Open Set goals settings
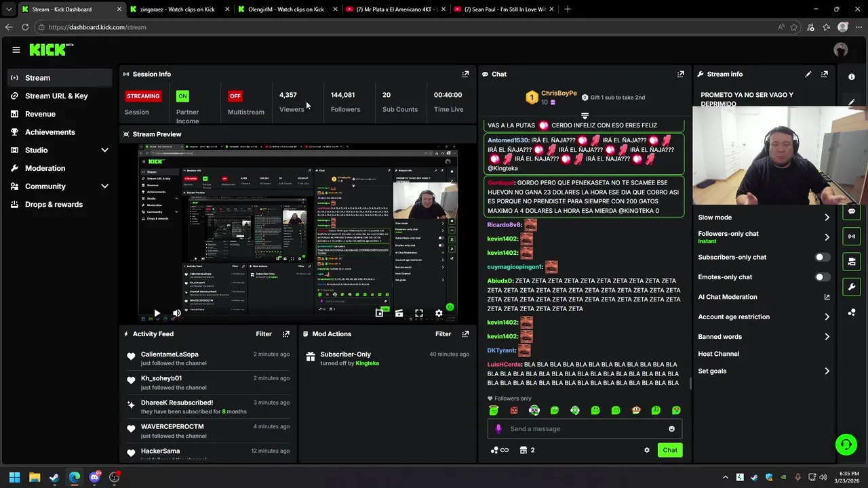This screenshot has height=488, width=868. [764, 371]
